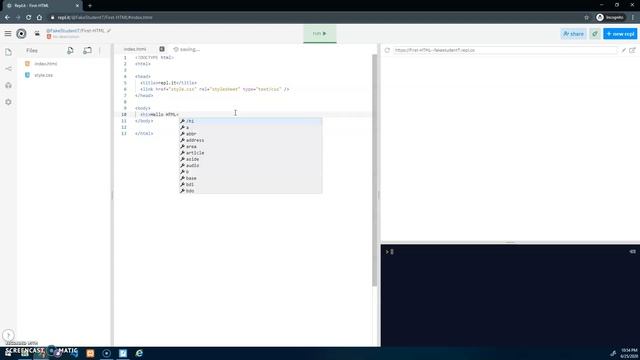
Task: Choose 'b' autocomplete suggestion
Action: [251, 172]
